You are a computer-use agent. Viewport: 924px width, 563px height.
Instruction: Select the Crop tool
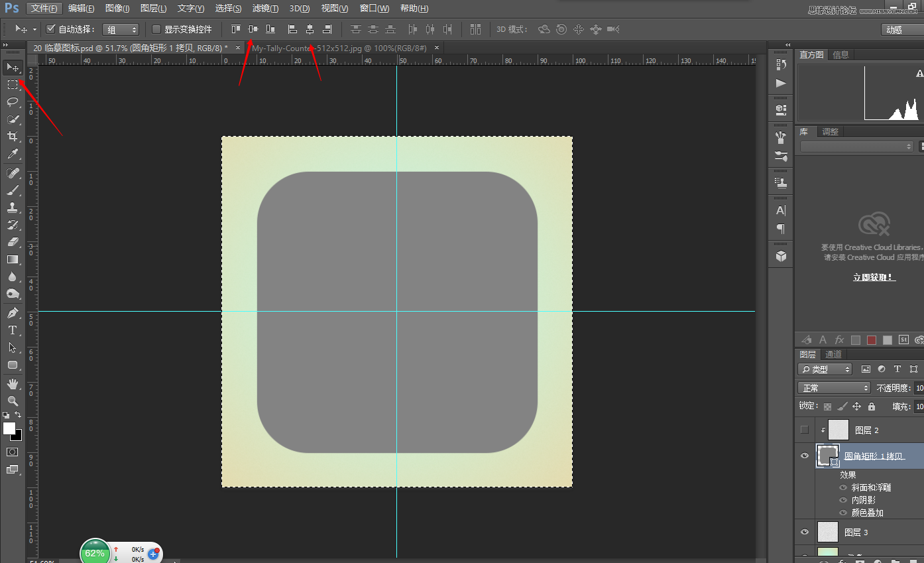coord(13,137)
